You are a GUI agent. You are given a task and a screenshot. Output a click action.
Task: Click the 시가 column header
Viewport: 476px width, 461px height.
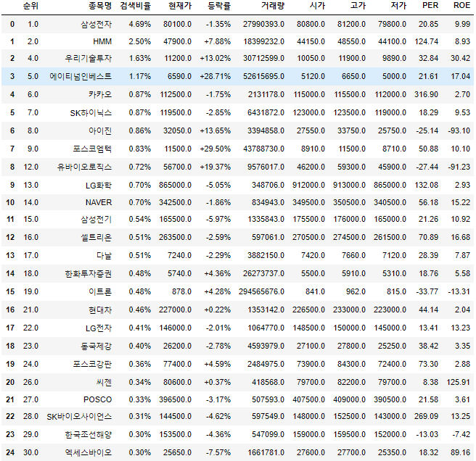point(318,6)
